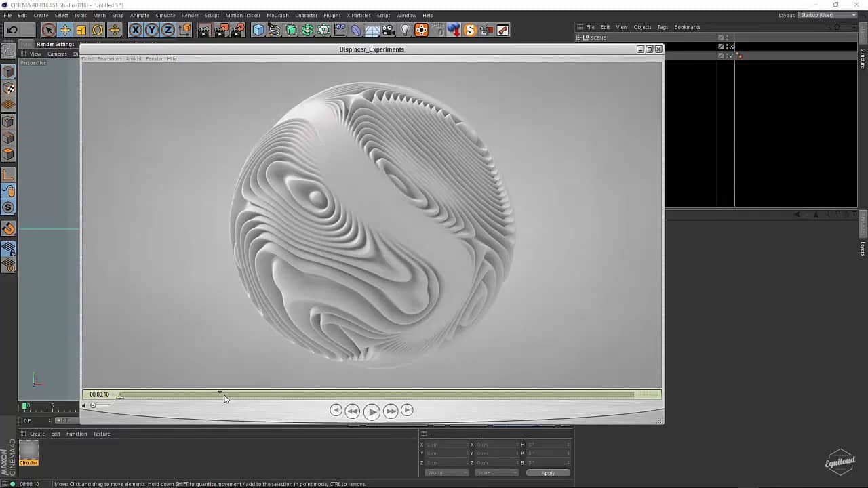The width and height of the screenshot is (868, 488).
Task: Enable Polygons mode in left sidebar
Action: [x=8, y=155]
